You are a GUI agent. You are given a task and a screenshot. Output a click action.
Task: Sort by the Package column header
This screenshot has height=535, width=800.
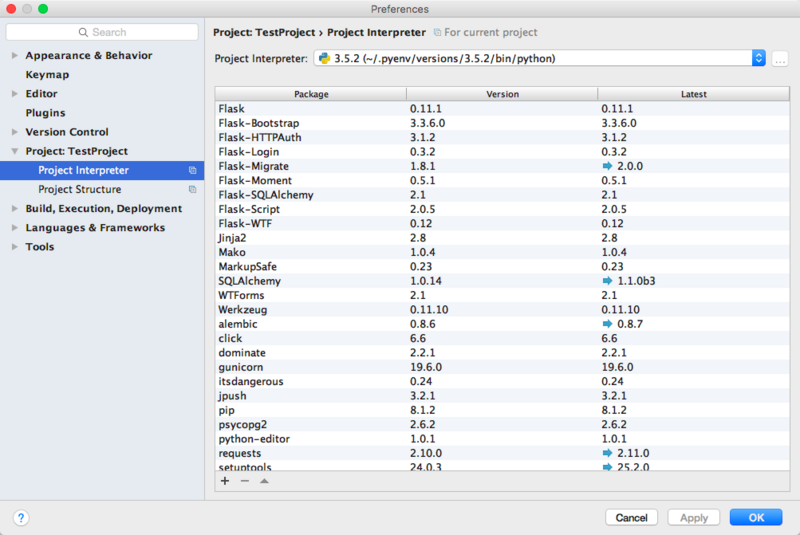(x=311, y=94)
